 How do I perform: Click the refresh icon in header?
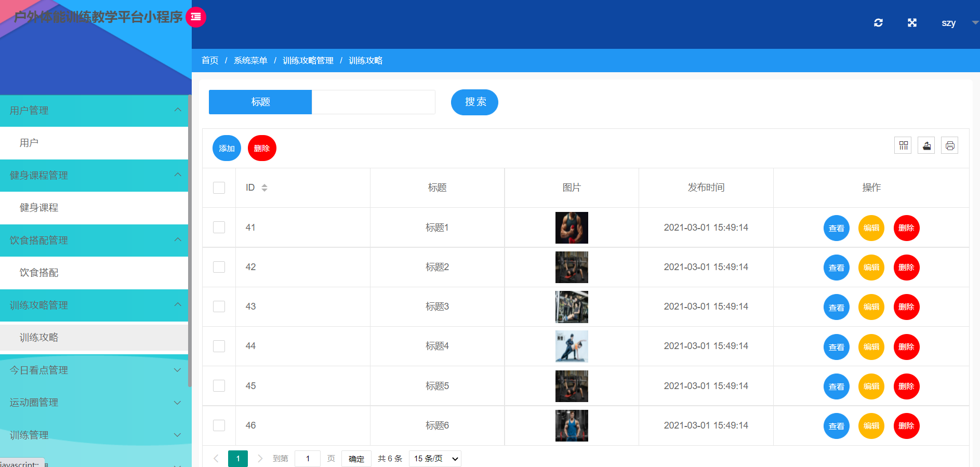pos(878,23)
